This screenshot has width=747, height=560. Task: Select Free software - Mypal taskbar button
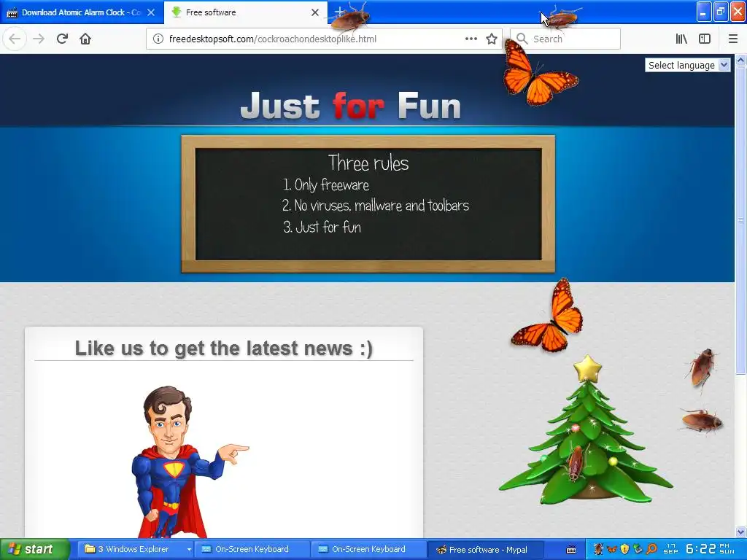tap(485, 550)
